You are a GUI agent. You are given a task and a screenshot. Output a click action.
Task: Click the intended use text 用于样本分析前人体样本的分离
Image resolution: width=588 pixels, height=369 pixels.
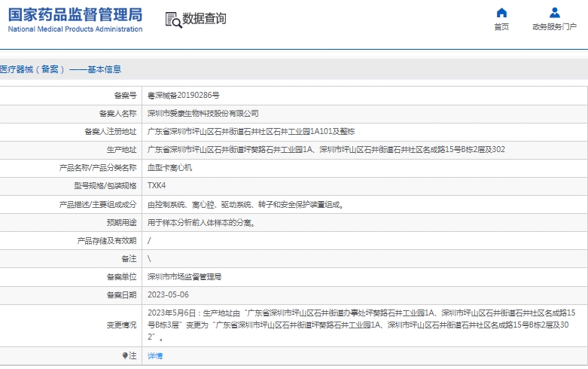click(201, 223)
